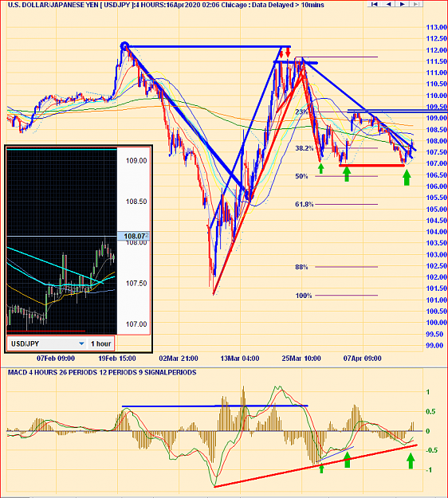Click the 107.00 price axis value

click(437, 163)
